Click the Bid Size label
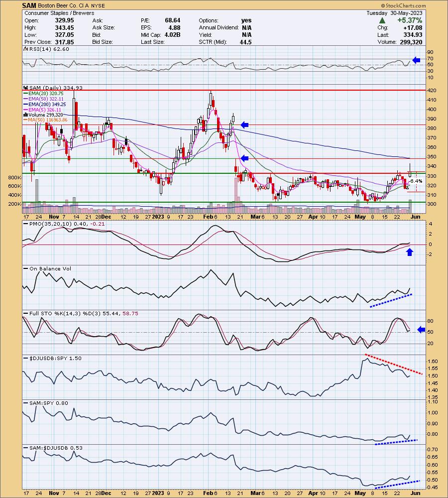Screen dimensions: 448x498 (x=104, y=42)
